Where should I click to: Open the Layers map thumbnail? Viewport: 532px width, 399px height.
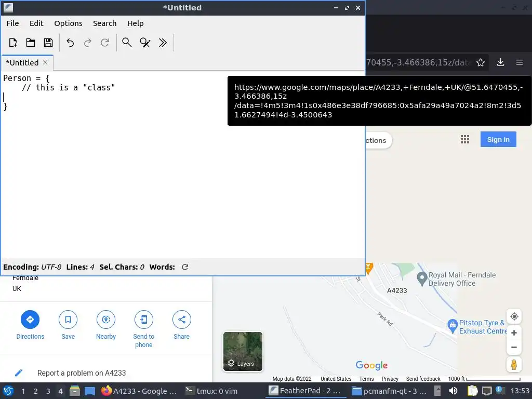pyautogui.click(x=243, y=352)
